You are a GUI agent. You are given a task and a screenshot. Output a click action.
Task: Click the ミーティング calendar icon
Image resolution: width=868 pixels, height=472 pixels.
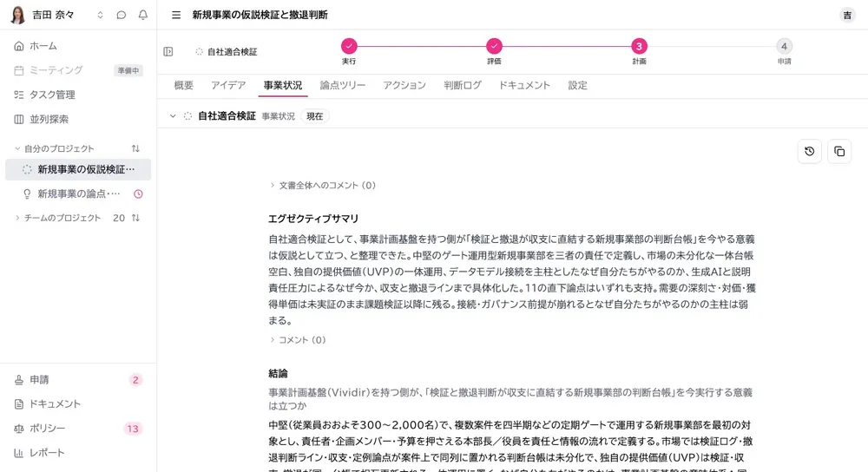point(19,70)
